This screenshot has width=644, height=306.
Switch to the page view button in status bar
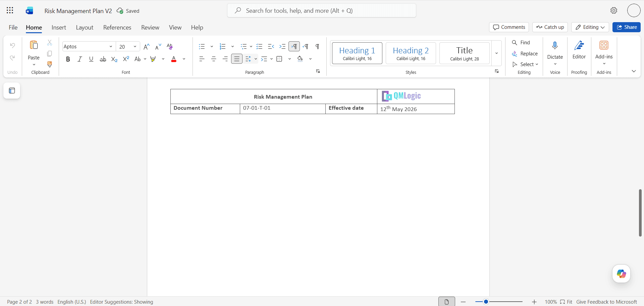(x=447, y=302)
